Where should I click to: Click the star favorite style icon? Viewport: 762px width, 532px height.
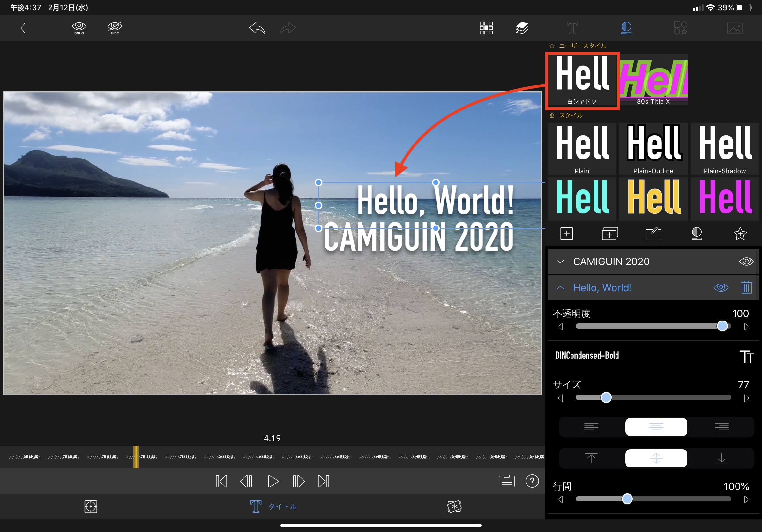tap(740, 233)
